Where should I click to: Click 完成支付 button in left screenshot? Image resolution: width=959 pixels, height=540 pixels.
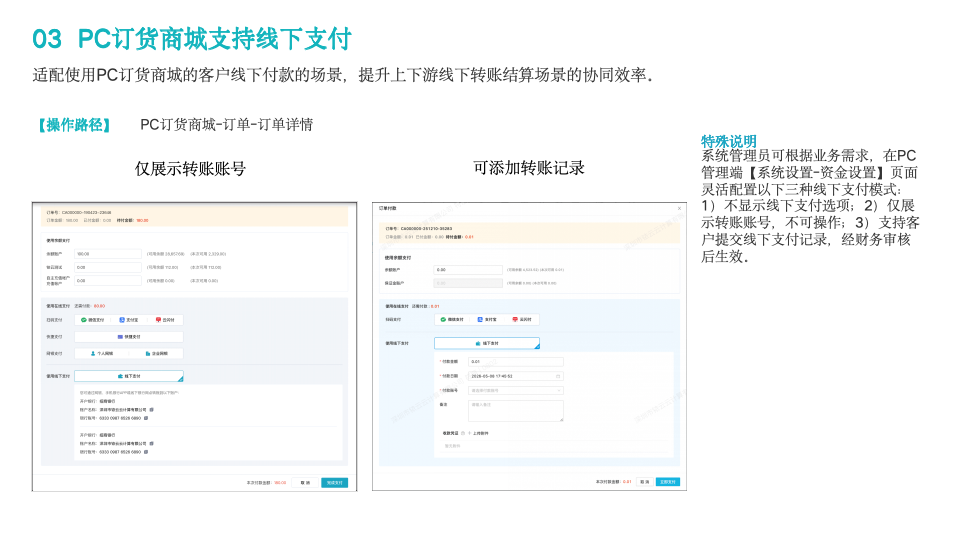point(335,483)
